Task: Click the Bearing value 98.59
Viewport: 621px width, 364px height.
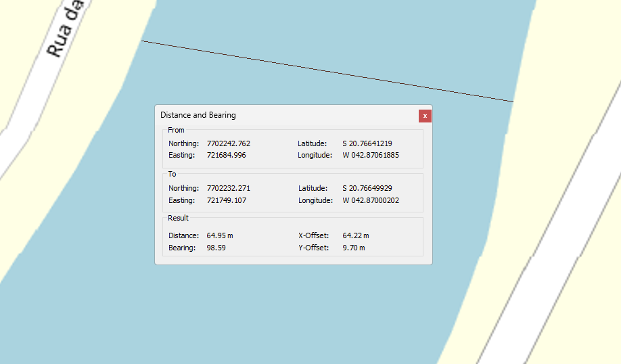Action: [216, 248]
